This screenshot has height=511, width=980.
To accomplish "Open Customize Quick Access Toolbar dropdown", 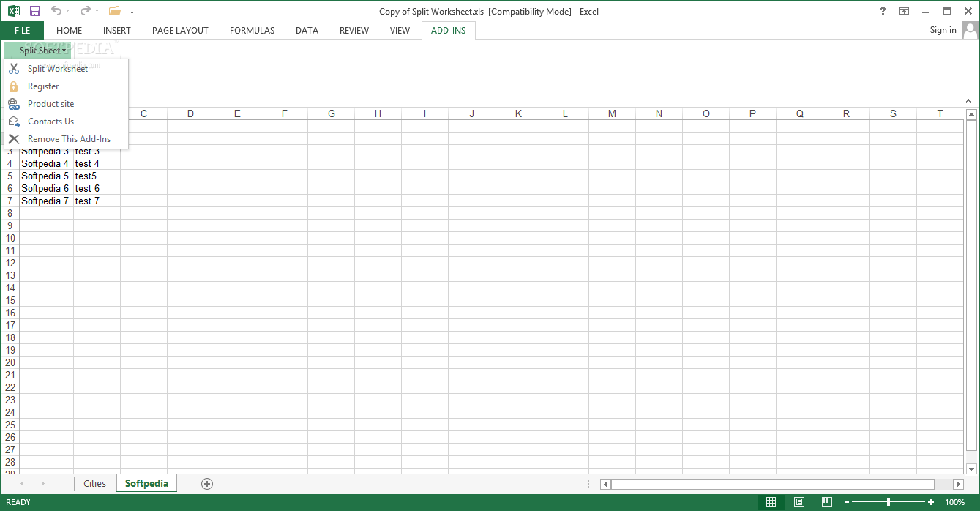I will [132, 12].
